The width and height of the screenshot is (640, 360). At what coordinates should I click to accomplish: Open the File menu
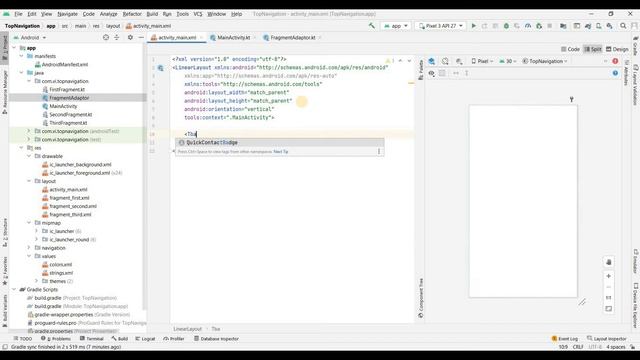pos(18,14)
